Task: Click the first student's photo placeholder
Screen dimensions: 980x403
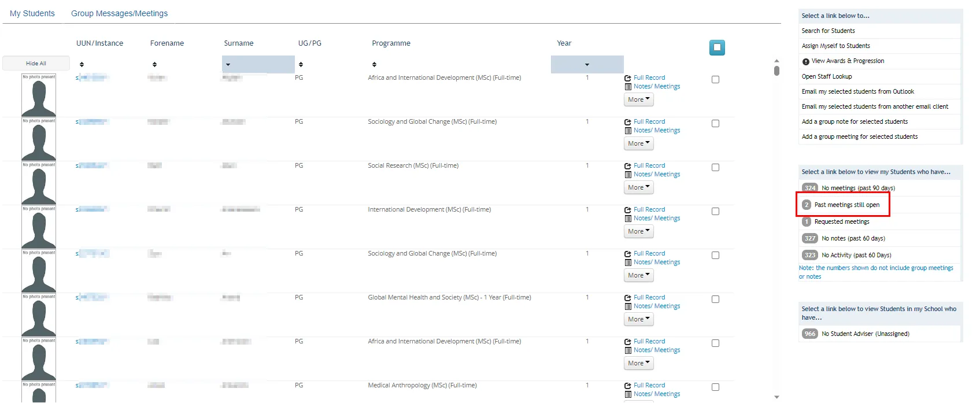Action: (x=39, y=95)
